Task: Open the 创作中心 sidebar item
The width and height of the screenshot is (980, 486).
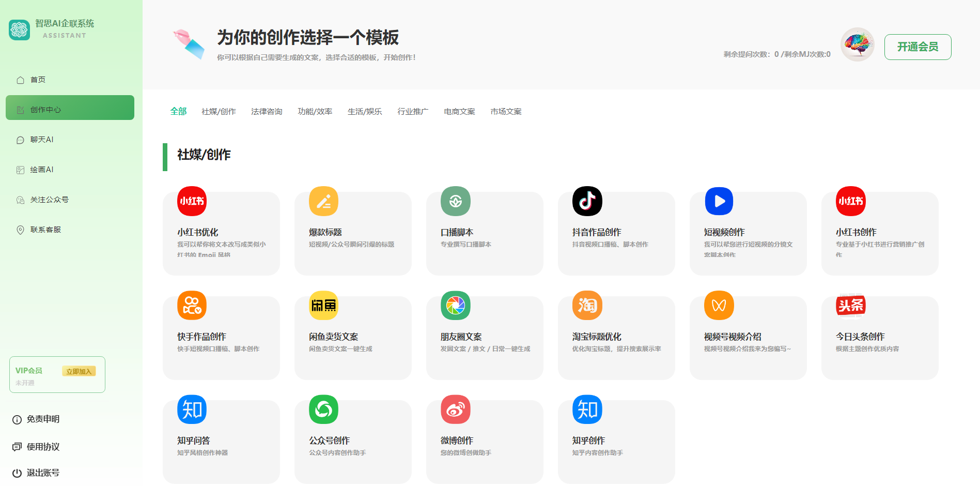Action: point(70,108)
